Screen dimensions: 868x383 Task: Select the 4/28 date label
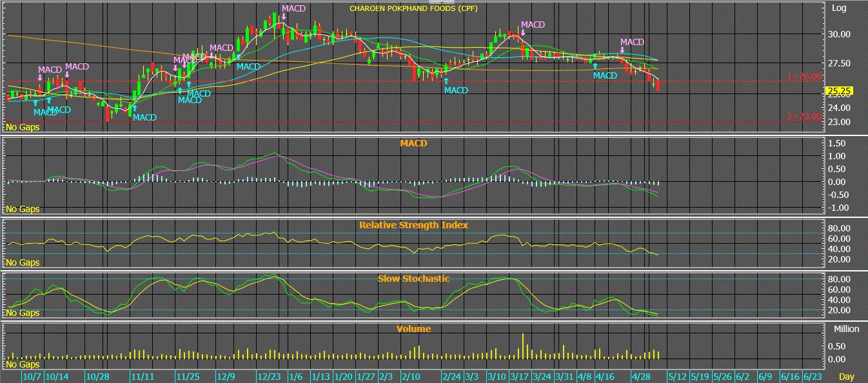pyautogui.click(x=640, y=377)
